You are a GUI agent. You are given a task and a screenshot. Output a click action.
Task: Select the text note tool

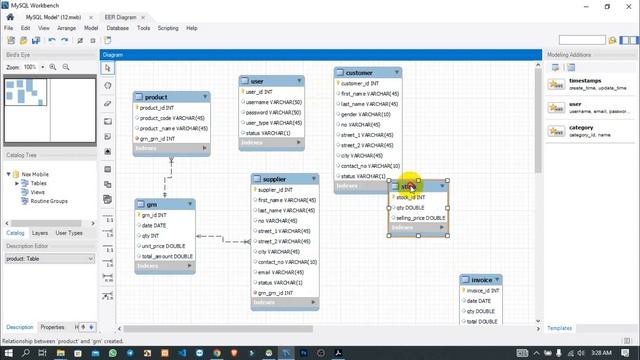[x=108, y=136]
